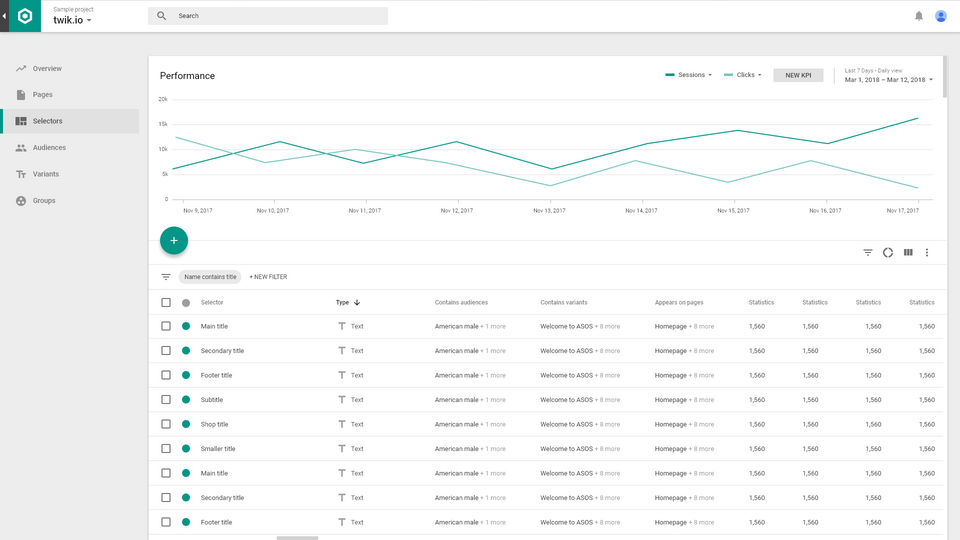Screen dimensions: 960x540
Task: Click the NEW KPI button
Action: tap(798, 75)
